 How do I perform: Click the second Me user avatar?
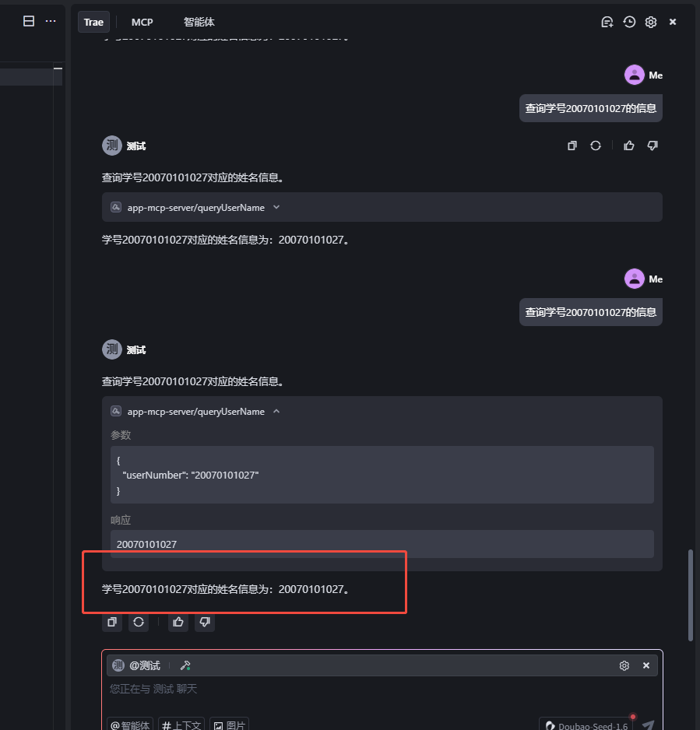[635, 279]
